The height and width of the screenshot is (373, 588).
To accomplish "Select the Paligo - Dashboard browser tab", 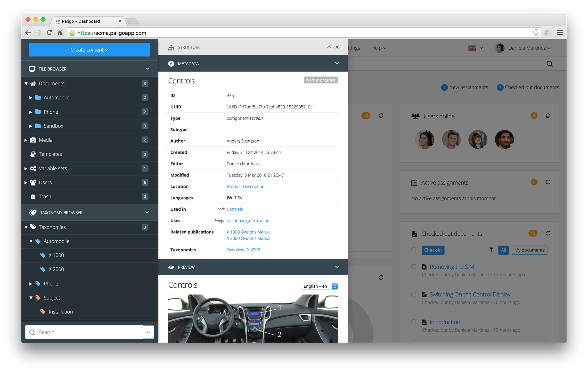I will [x=88, y=21].
